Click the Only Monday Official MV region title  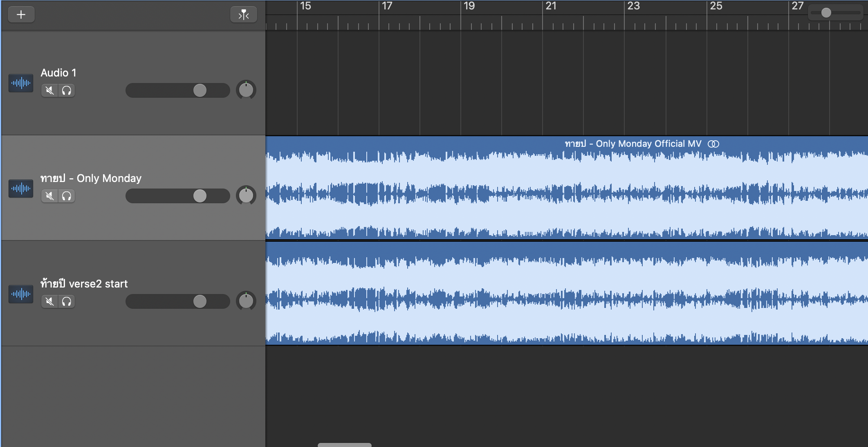pos(633,144)
